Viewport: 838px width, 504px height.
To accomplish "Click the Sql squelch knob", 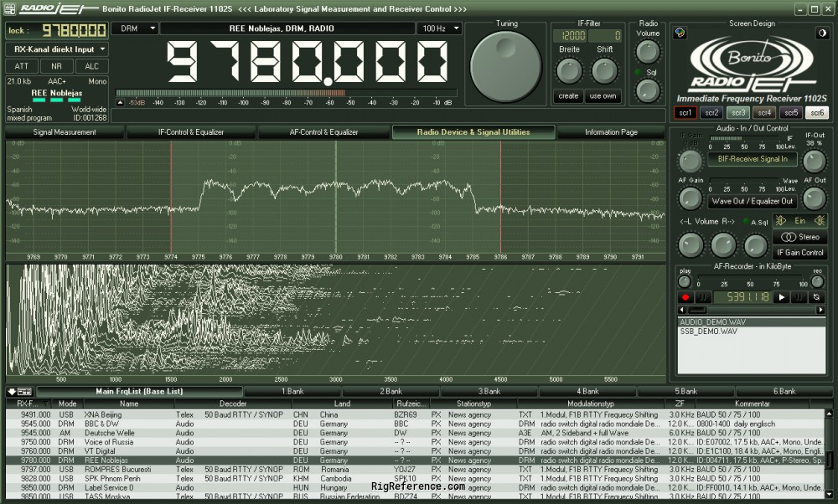I will coord(647,90).
